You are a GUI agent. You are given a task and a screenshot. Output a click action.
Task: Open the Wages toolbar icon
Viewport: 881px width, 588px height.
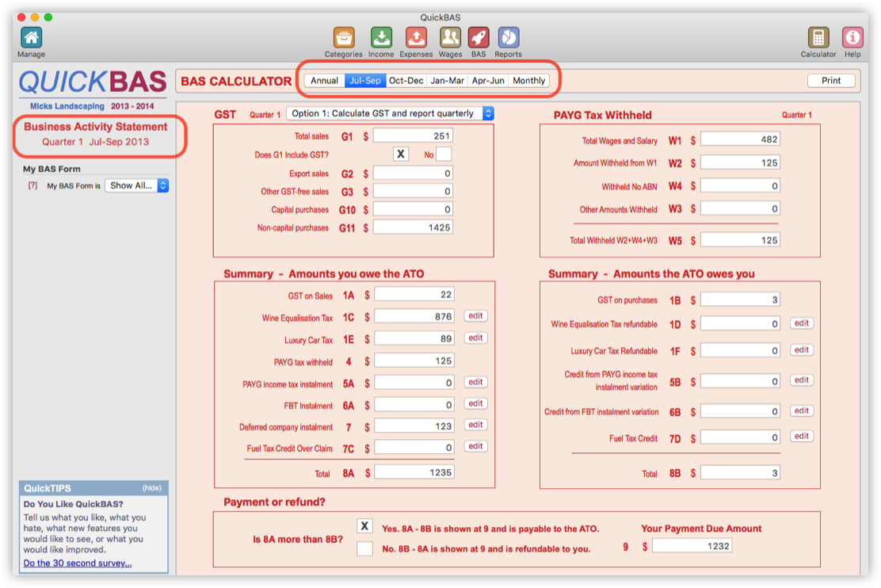pyautogui.click(x=450, y=37)
